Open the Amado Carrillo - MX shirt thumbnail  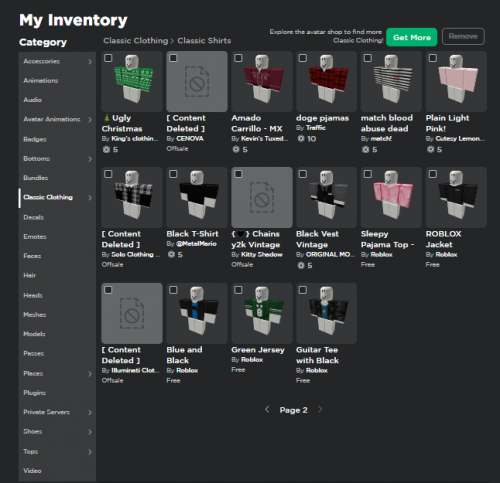click(262, 81)
